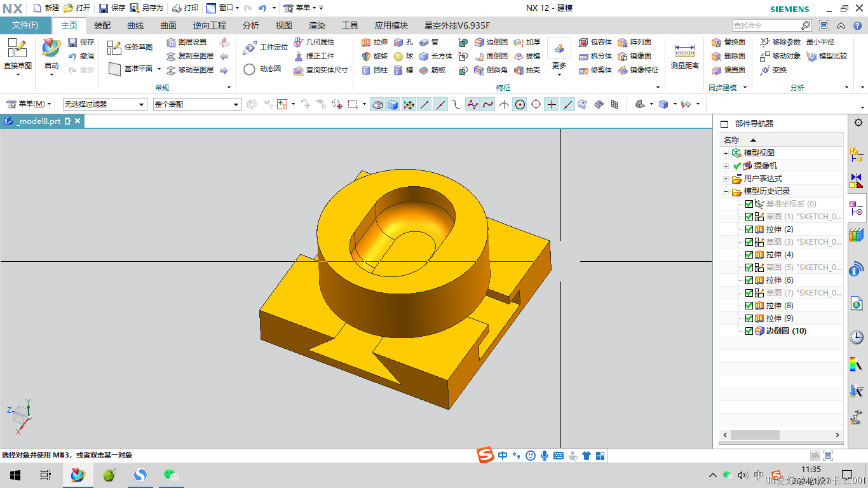Expand the 用户表达式 tree node

coord(726,179)
